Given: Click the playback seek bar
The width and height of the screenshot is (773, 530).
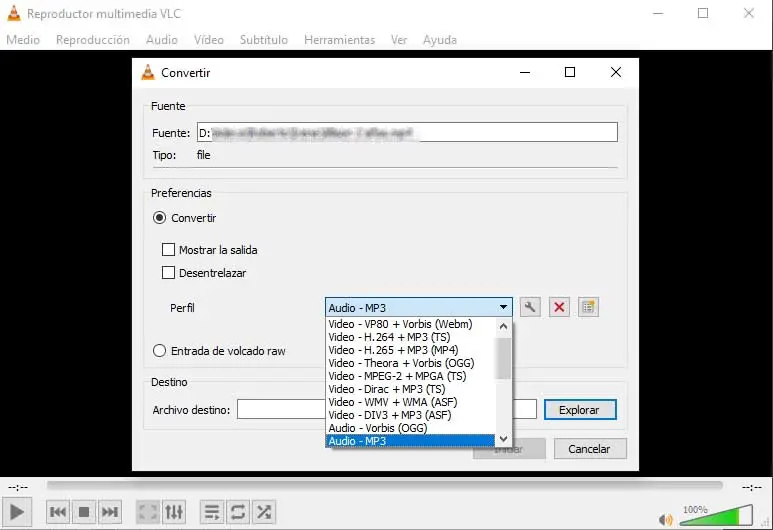Looking at the screenshot, I should (385, 486).
